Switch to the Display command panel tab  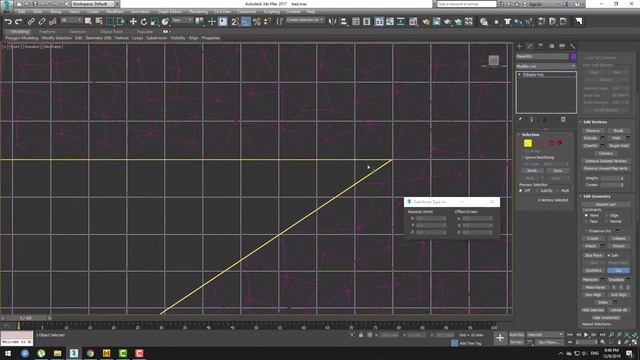tap(562, 46)
